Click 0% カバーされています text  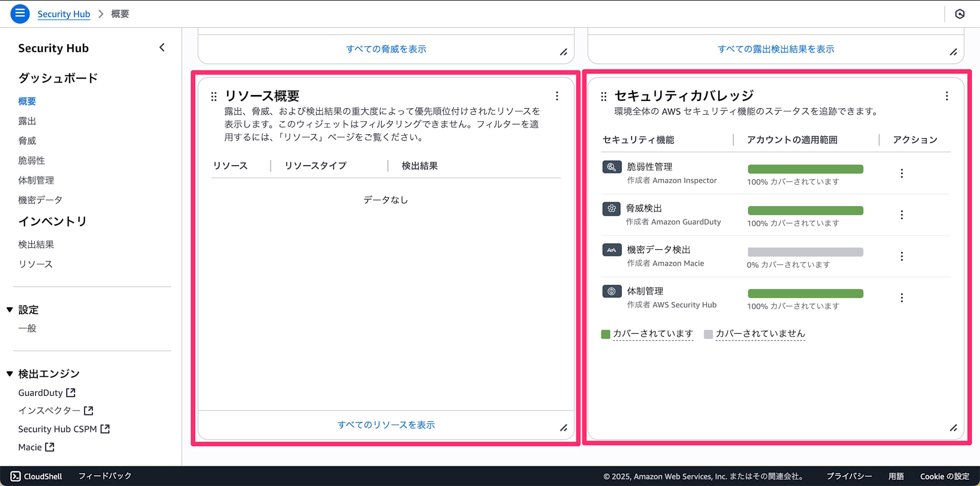pos(788,265)
